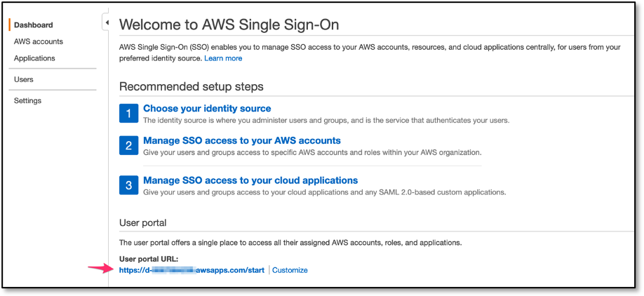Screen dimensions: 644x296
Task: Open Choose your identity source
Action: [207, 109]
